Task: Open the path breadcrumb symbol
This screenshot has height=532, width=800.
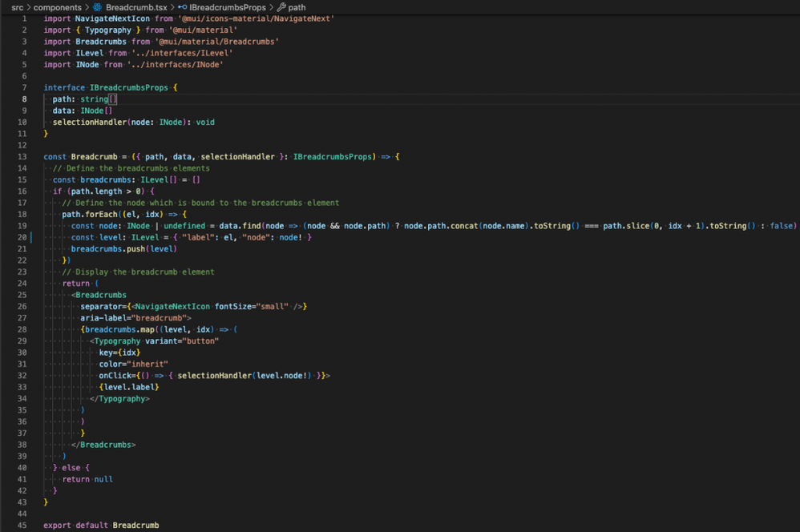Action: (297, 7)
